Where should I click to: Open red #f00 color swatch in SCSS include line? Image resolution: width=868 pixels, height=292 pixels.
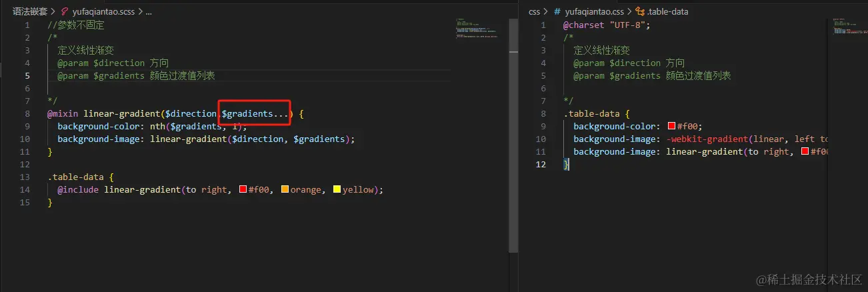click(x=243, y=189)
